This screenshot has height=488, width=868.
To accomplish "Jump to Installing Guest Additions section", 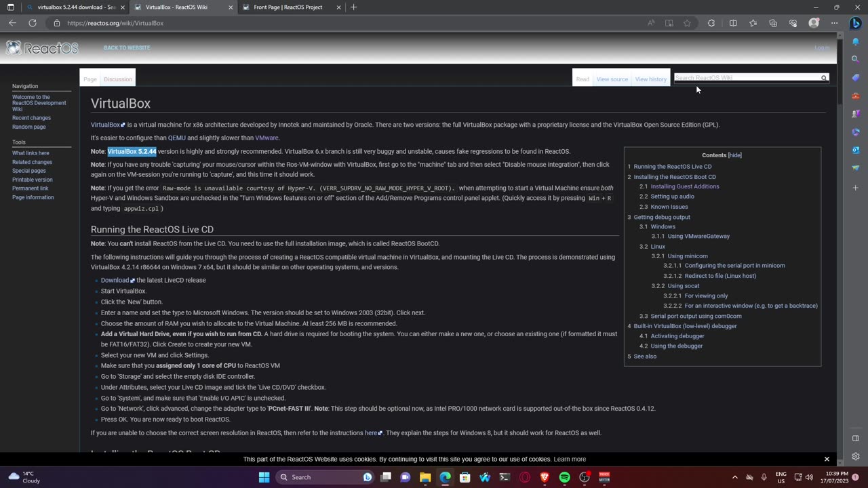I will coord(685,186).
